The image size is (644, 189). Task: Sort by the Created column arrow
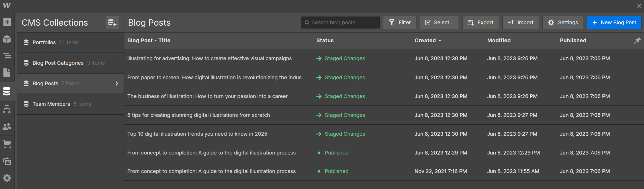tap(440, 40)
